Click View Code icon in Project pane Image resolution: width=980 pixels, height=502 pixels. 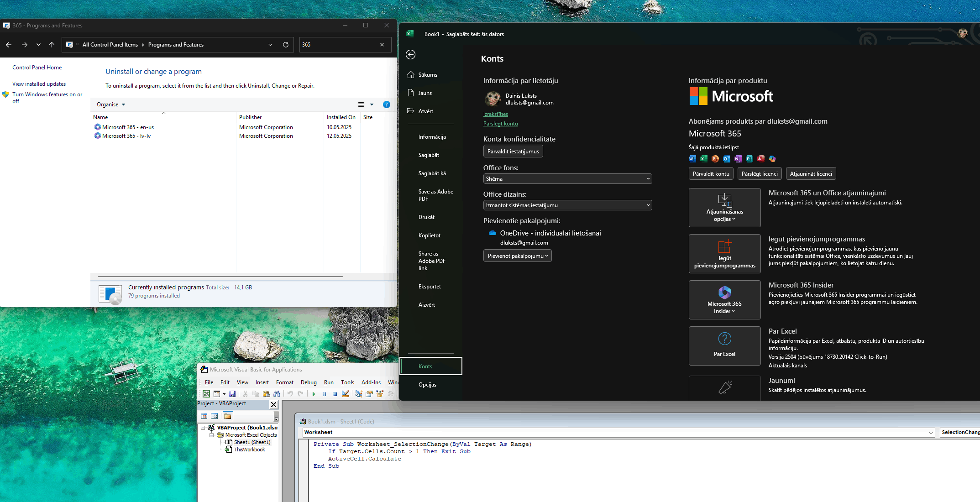pyautogui.click(x=204, y=416)
